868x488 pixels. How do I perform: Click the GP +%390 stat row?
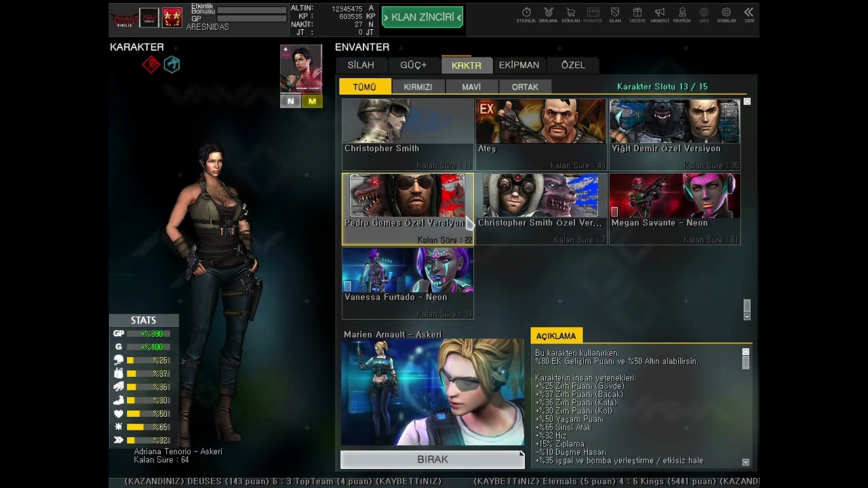coord(141,333)
